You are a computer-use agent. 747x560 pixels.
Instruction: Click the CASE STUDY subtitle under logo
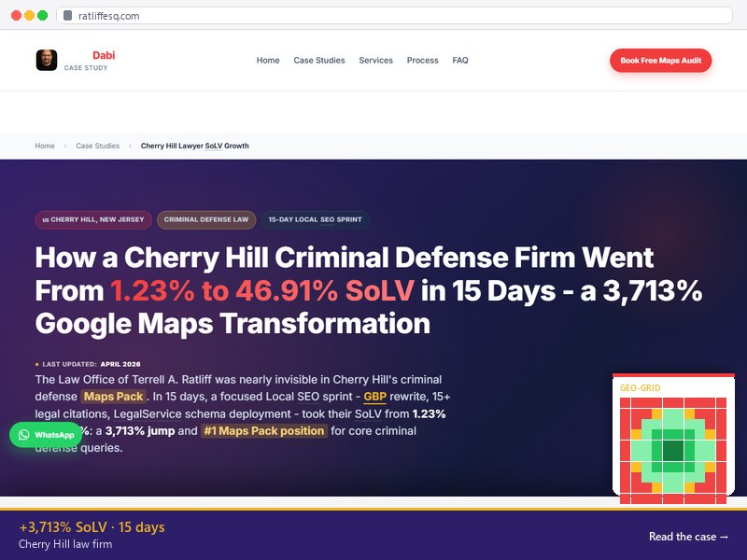86,67
